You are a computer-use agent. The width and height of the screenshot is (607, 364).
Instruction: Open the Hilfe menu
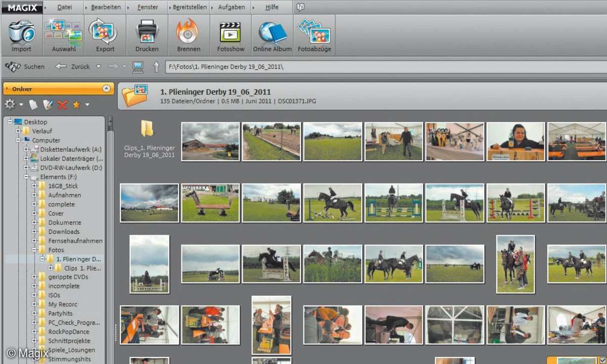click(272, 7)
